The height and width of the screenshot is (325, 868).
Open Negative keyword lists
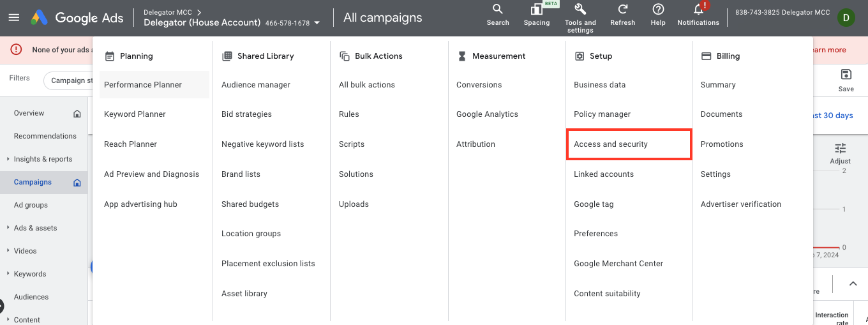(x=262, y=144)
